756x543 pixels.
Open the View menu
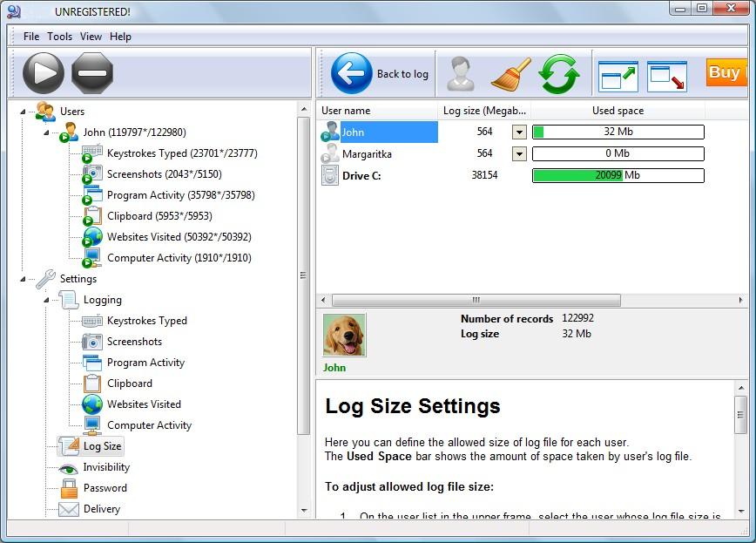pos(91,37)
